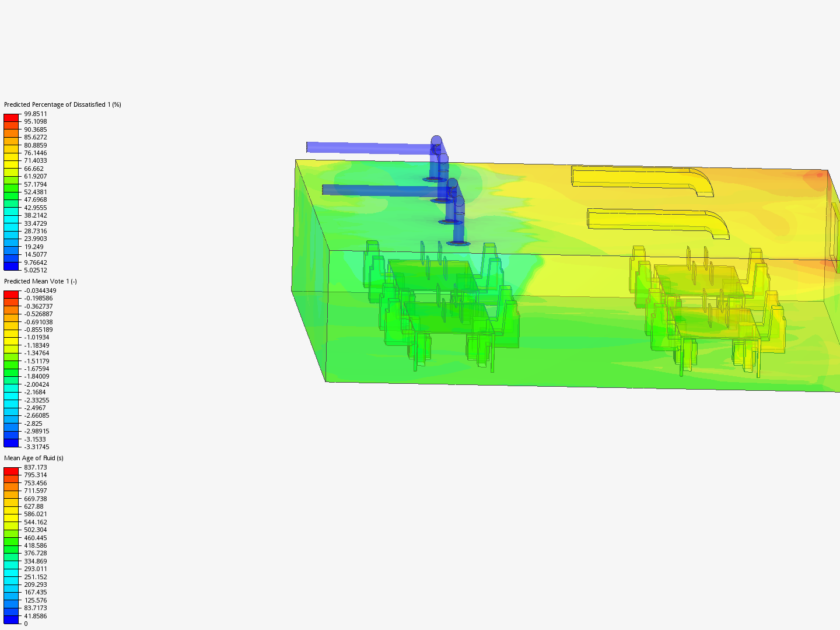
Task: Pick the bottom blue swatch of the Dissatisfied legend
Action: pos(12,266)
